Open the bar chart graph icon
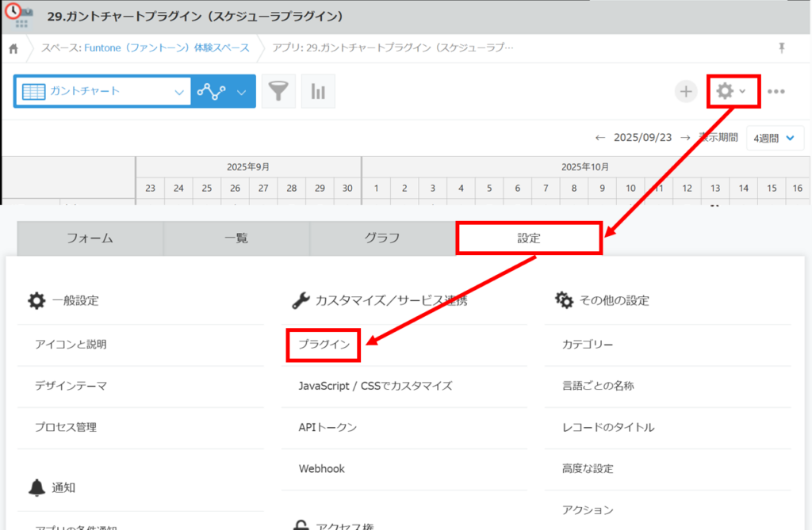 318,91
